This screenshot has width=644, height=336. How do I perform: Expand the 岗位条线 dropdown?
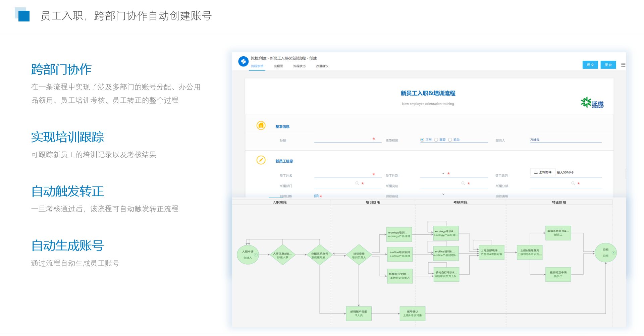tap(443, 194)
